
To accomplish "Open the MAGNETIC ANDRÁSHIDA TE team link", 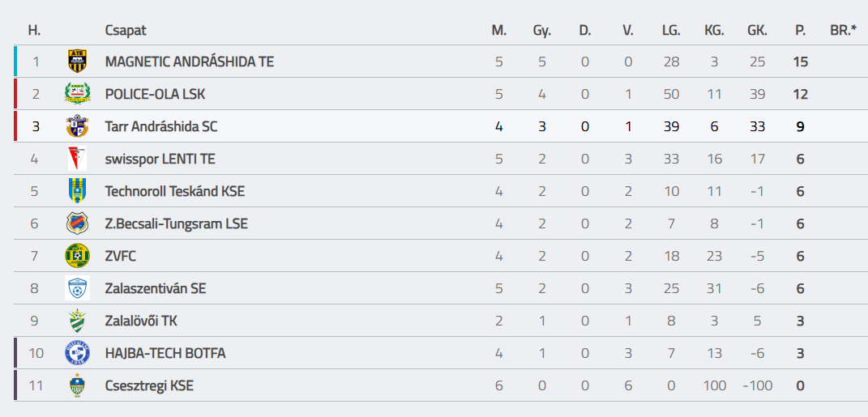I will [x=189, y=62].
